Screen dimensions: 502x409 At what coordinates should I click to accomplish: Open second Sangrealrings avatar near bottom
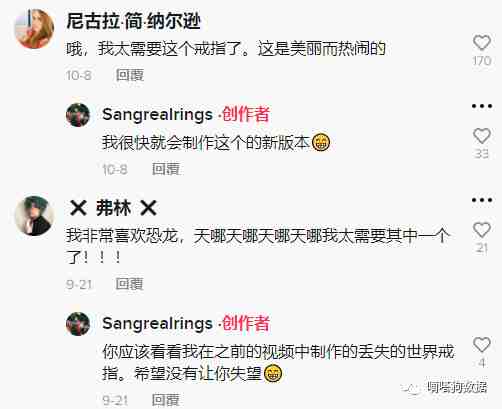[78, 324]
